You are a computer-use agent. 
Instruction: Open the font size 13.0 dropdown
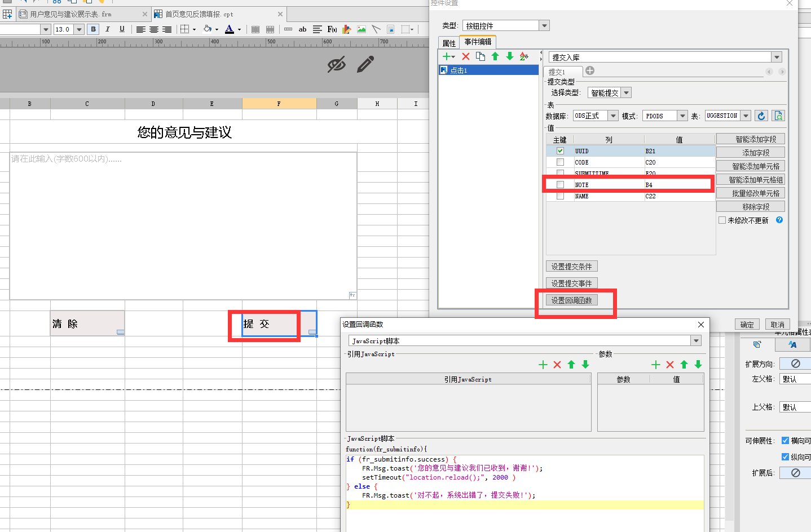click(x=79, y=29)
